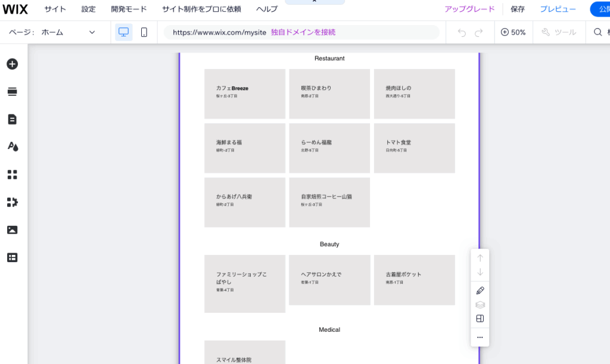Open the Site Design panel
610x364 pixels.
click(x=12, y=147)
